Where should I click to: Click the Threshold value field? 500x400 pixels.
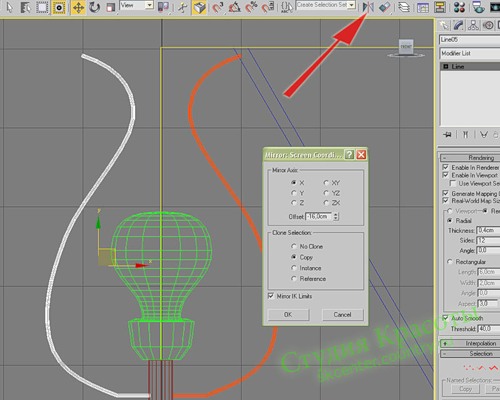pos(489,329)
